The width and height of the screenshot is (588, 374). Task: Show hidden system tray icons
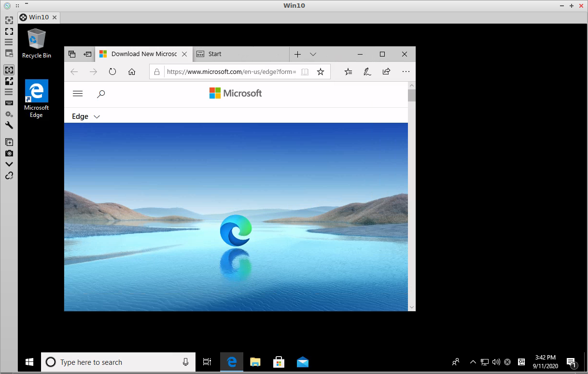[473, 362]
